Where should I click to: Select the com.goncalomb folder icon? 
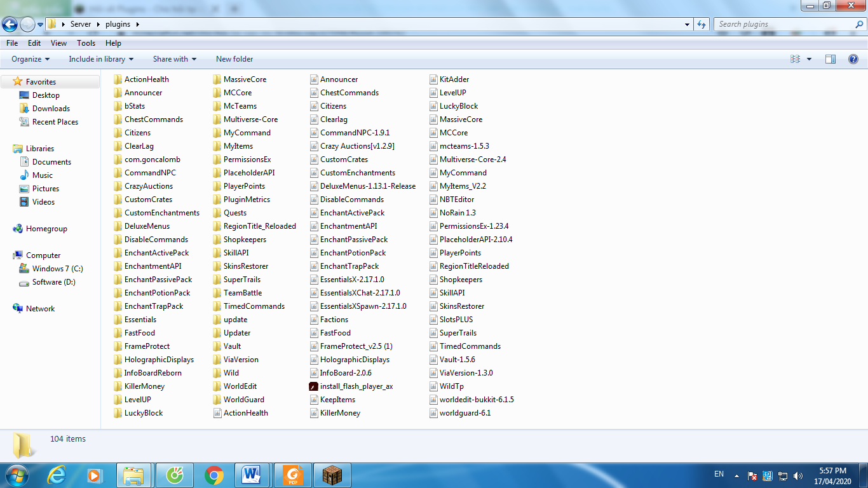coord(118,159)
